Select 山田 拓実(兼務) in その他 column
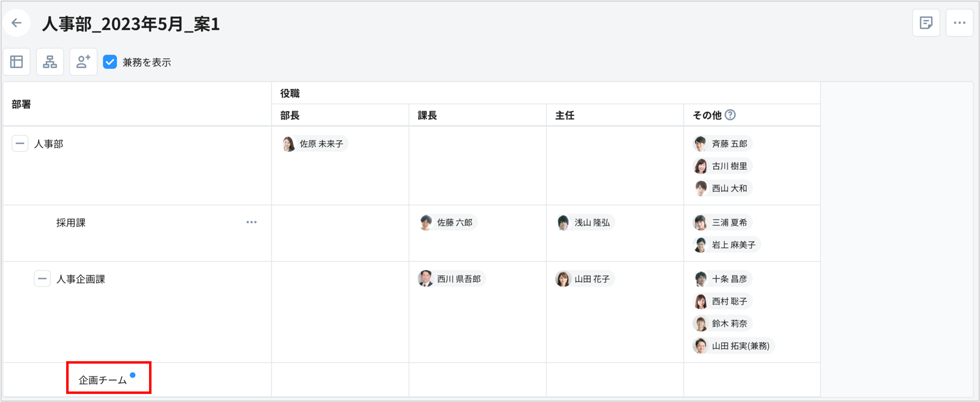 tap(733, 346)
